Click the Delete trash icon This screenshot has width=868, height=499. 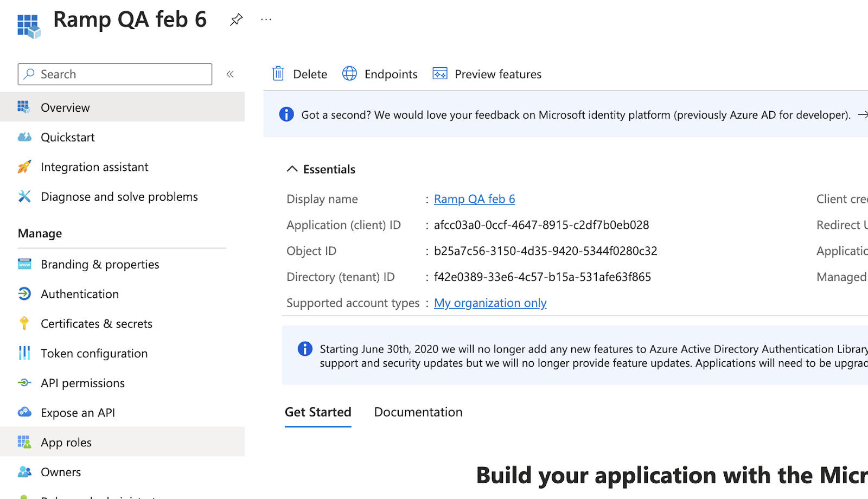(278, 74)
